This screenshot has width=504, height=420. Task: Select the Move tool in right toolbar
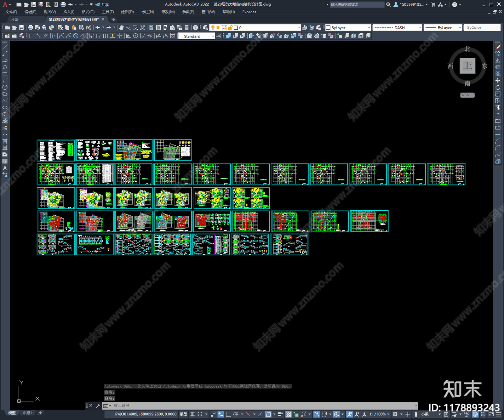tap(498, 81)
